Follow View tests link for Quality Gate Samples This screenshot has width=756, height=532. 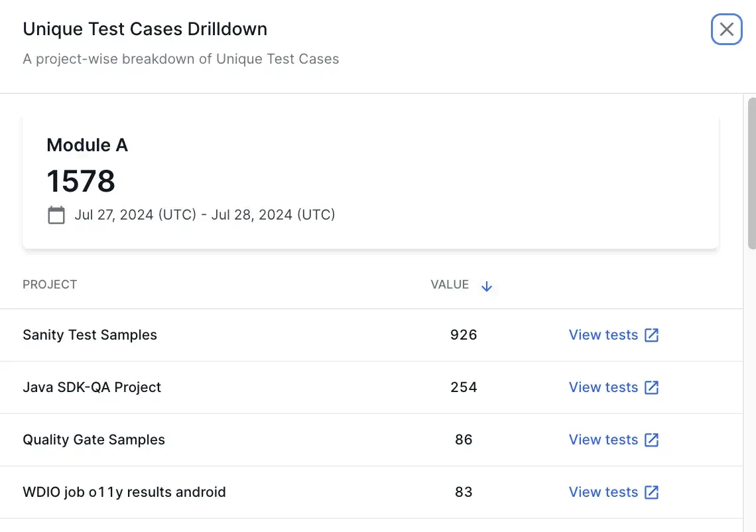[603, 440]
